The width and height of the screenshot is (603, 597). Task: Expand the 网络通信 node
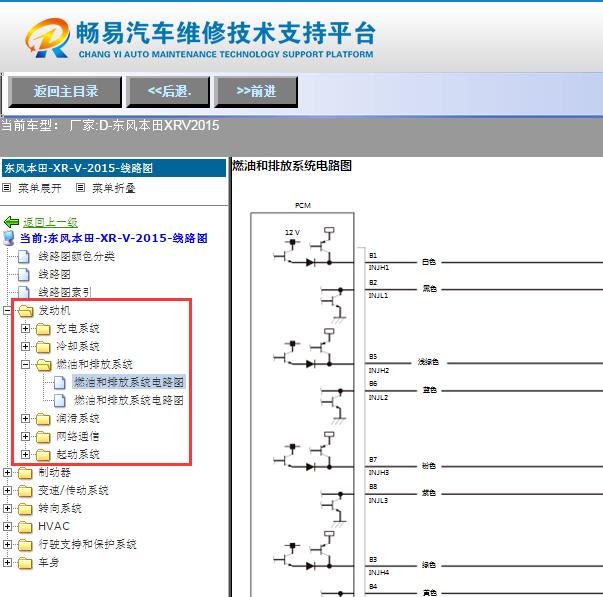pos(25,436)
